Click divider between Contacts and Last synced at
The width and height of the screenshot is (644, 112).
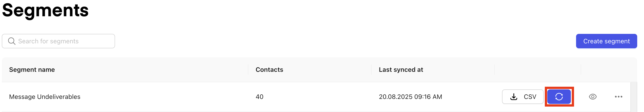(x=371, y=70)
